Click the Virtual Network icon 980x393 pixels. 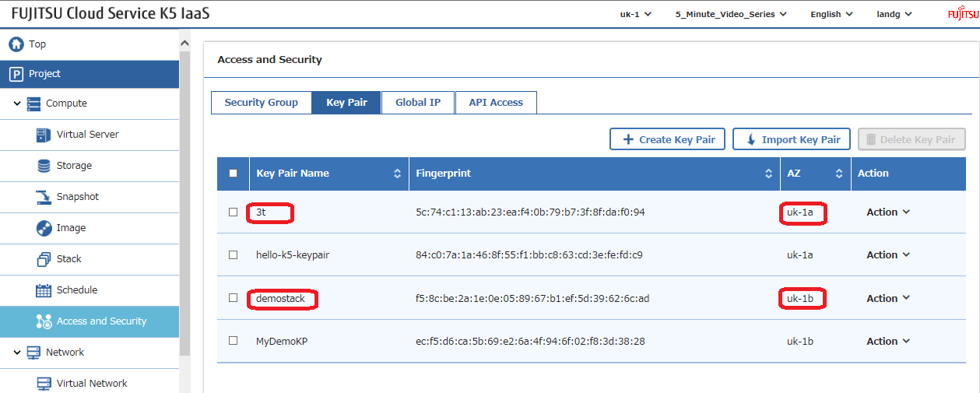(x=44, y=384)
